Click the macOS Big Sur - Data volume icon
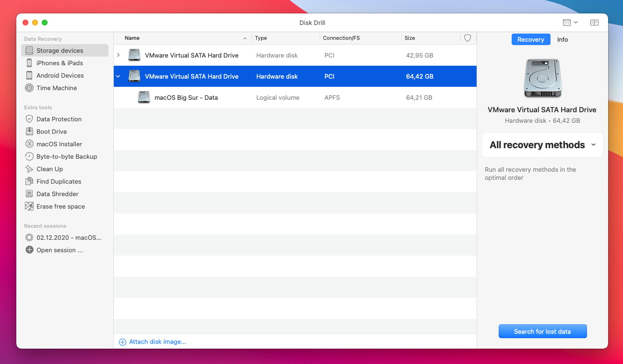Image resolution: width=623 pixels, height=364 pixels. pos(144,97)
